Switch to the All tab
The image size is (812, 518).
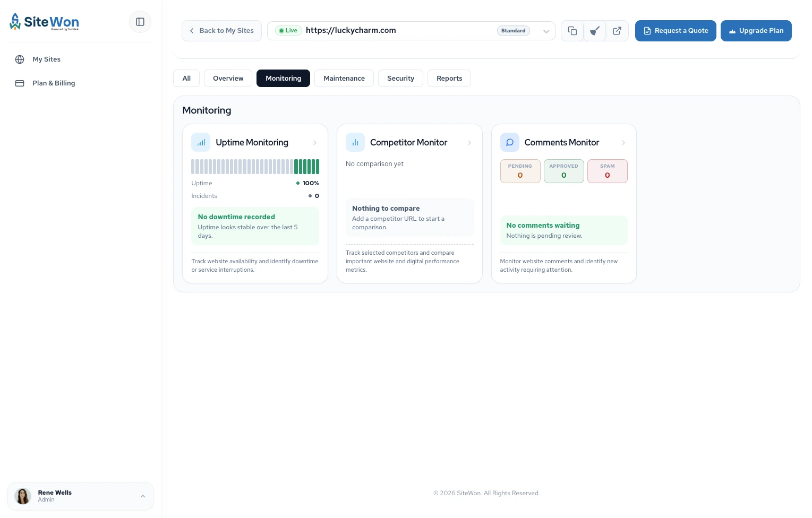click(x=186, y=79)
